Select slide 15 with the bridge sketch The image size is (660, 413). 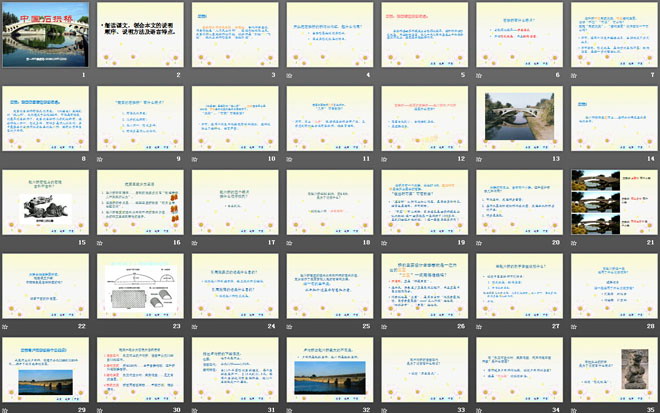pos(44,202)
